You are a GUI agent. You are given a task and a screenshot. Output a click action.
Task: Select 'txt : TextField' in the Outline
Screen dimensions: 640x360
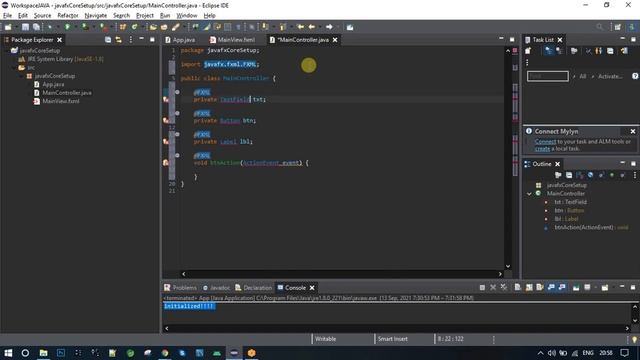click(570, 202)
